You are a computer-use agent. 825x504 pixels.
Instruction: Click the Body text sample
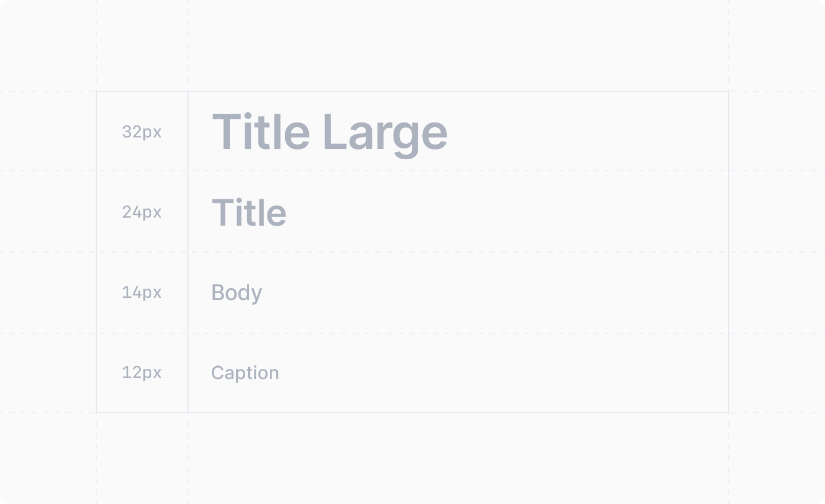tap(237, 293)
